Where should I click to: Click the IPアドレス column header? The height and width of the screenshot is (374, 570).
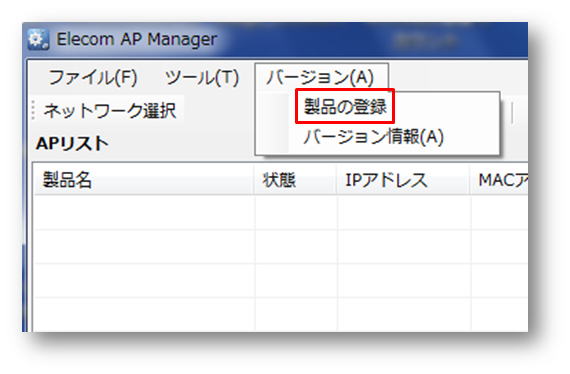(x=403, y=180)
